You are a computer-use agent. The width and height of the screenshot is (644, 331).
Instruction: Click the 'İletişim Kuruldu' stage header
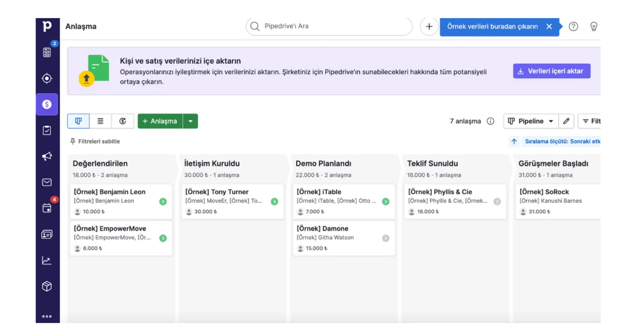point(212,164)
